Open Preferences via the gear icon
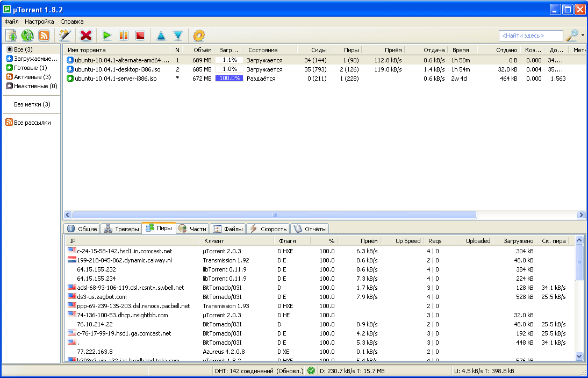Image resolution: width=588 pixels, height=378 pixels. 199,35
